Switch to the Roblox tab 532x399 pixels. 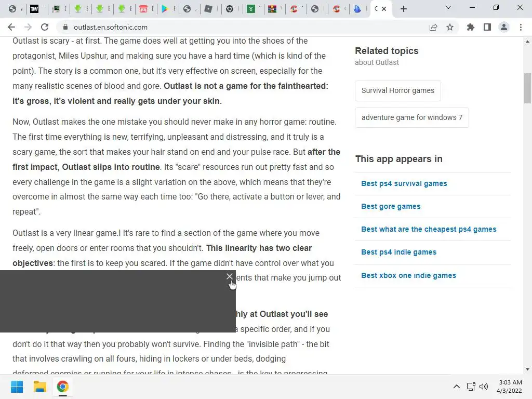pyautogui.click(x=208, y=9)
